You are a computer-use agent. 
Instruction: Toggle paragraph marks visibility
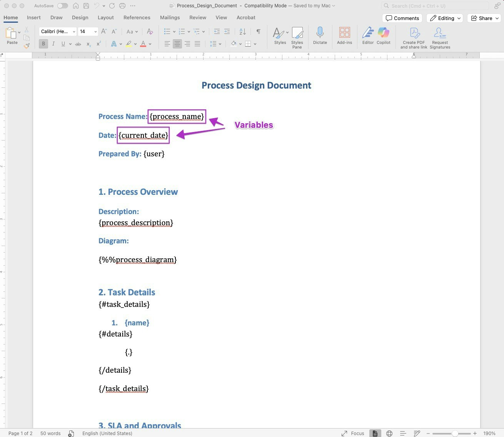coord(258,31)
